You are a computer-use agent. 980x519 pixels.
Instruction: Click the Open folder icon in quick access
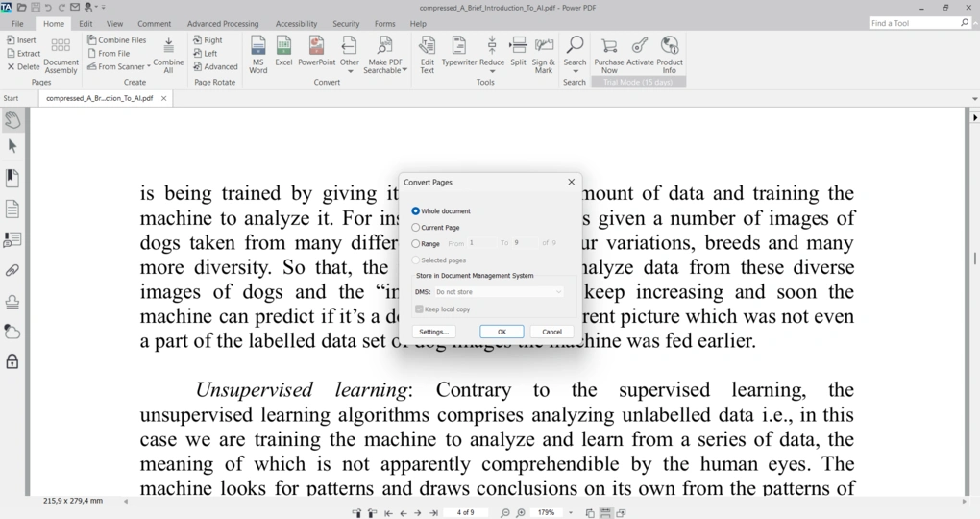point(22,8)
